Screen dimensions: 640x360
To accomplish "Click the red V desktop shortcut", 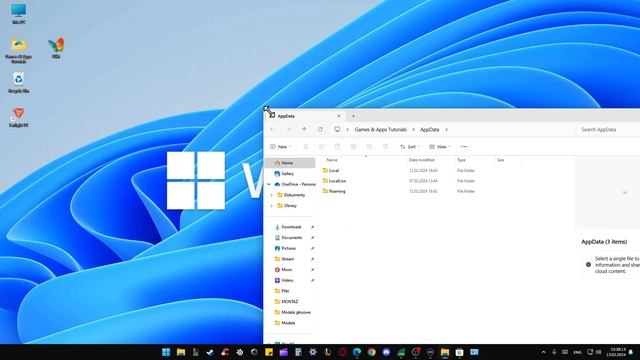I will point(18,117).
